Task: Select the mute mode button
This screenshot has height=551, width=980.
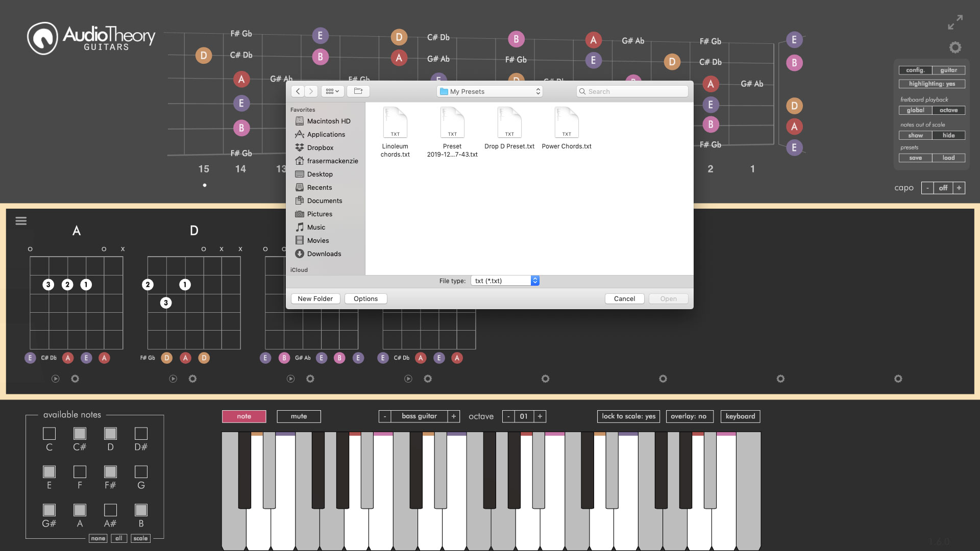Action: pyautogui.click(x=299, y=416)
